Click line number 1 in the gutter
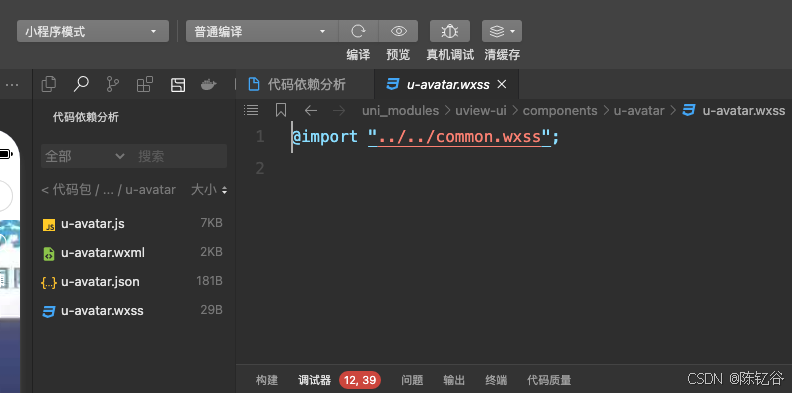Screen dimensions: 792x393 [260, 137]
